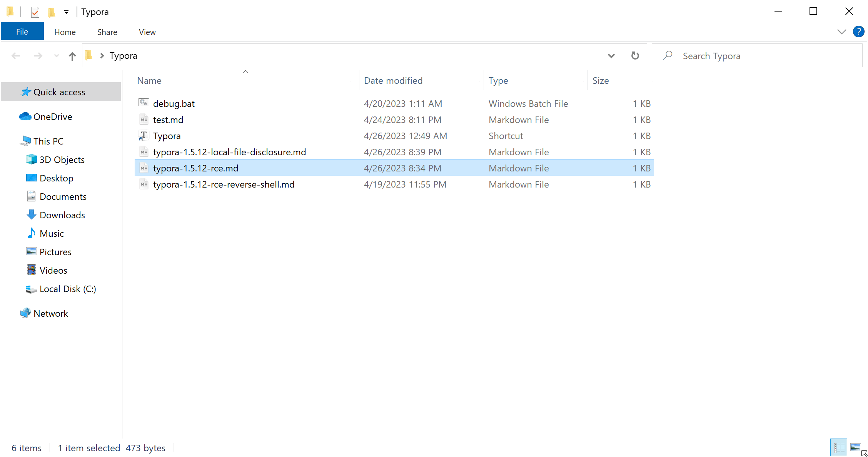Open the View ribbon tab
The width and height of the screenshot is (868, 457).
[147, 32]
